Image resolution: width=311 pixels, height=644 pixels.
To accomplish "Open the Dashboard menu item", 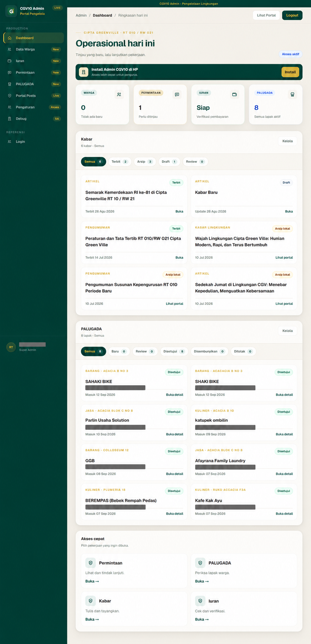I will (34, 38).
